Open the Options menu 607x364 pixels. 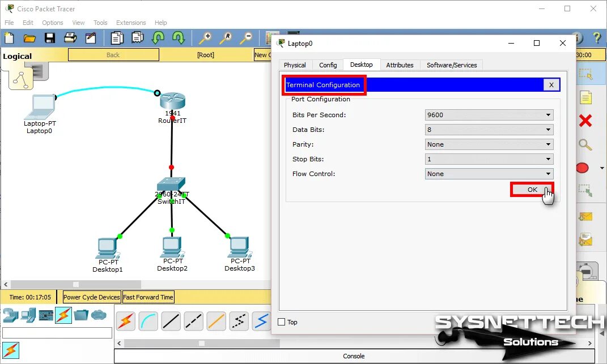click(53, 23)
